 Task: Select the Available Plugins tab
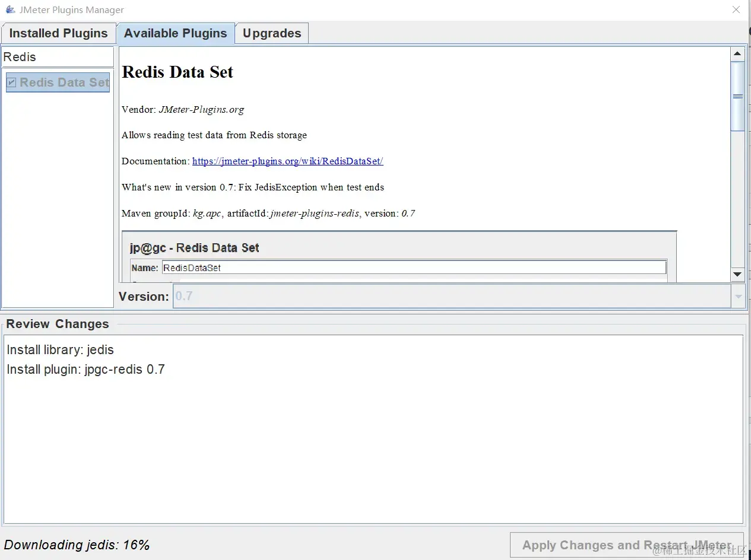[176, 33]
